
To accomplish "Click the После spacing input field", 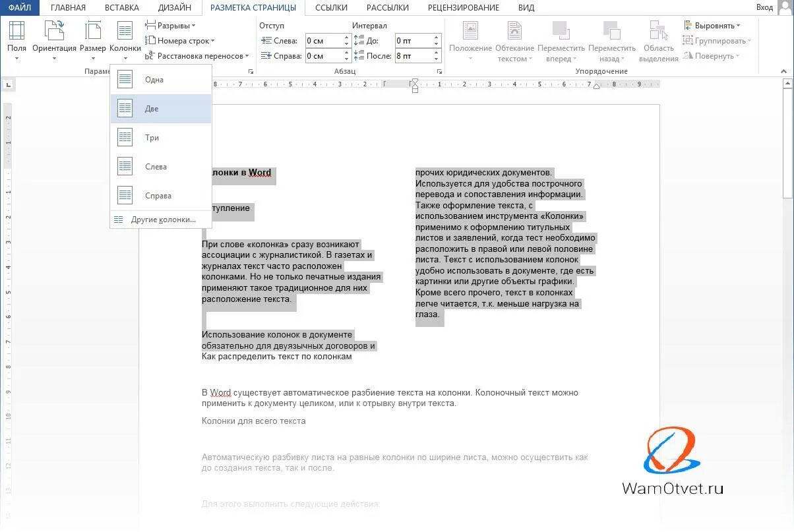I will pyautogui.click(x=413, y=56).
